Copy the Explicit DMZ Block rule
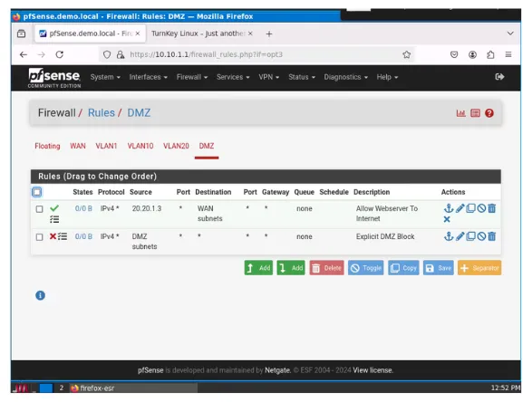The width and height of the screenshot is (532, 402). click(470, 236)
